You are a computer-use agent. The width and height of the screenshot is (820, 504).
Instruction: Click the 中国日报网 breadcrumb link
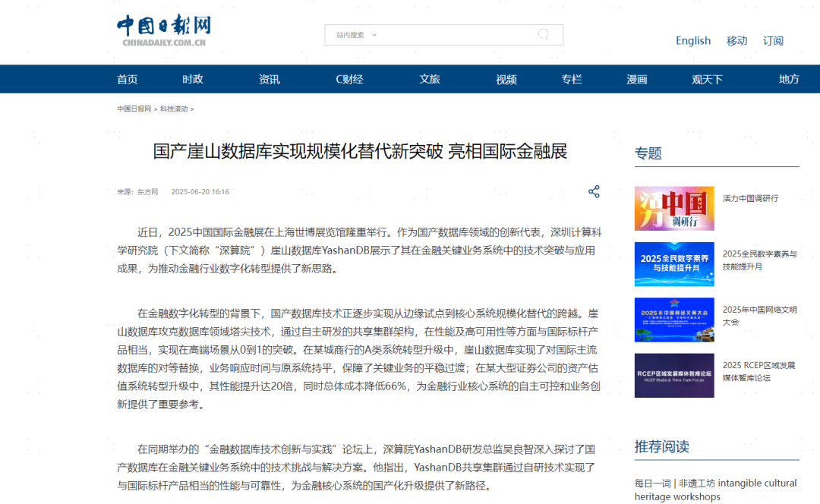[134, 109]
